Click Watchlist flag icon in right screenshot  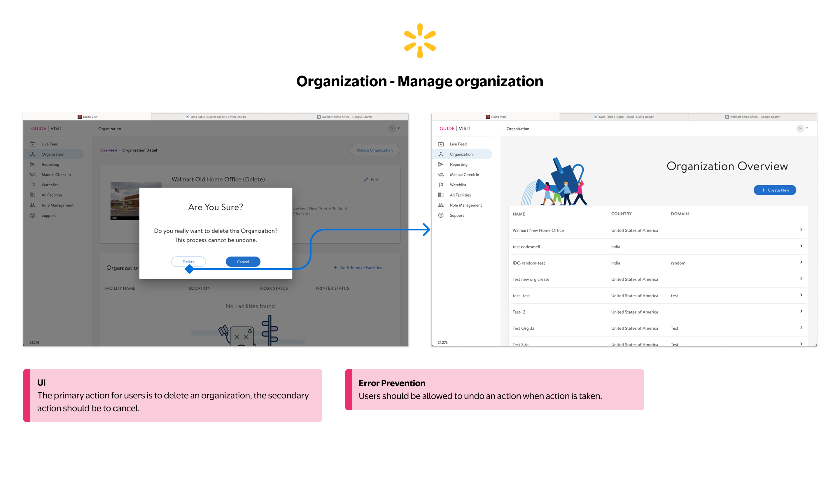441,185
